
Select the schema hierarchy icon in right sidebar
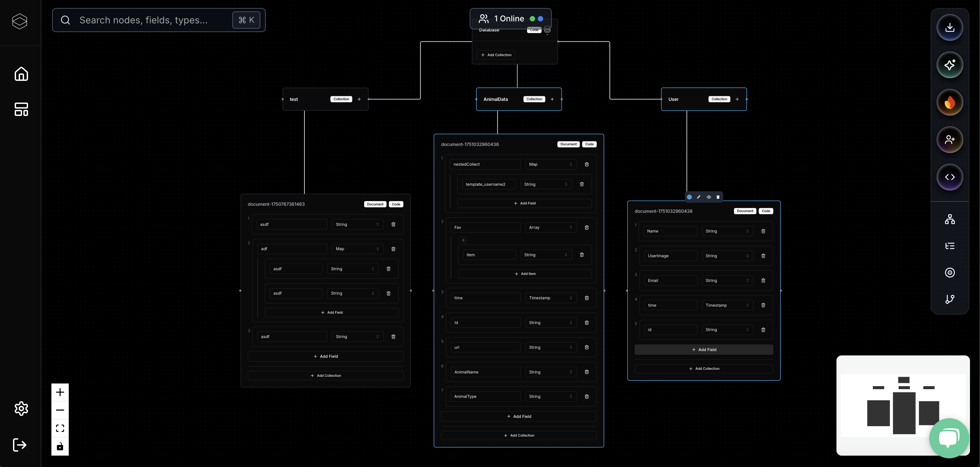coord(950,219)
